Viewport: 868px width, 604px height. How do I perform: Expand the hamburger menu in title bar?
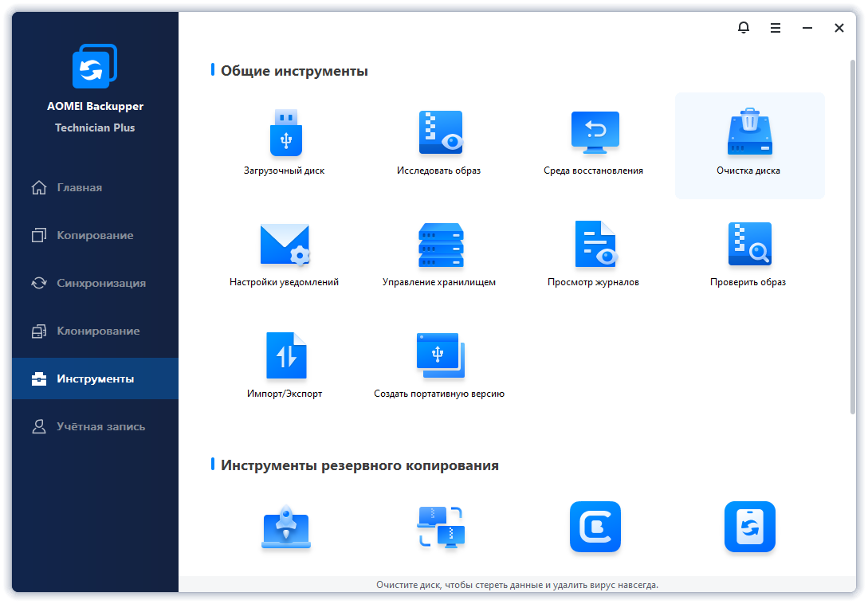tap(776, 28)
